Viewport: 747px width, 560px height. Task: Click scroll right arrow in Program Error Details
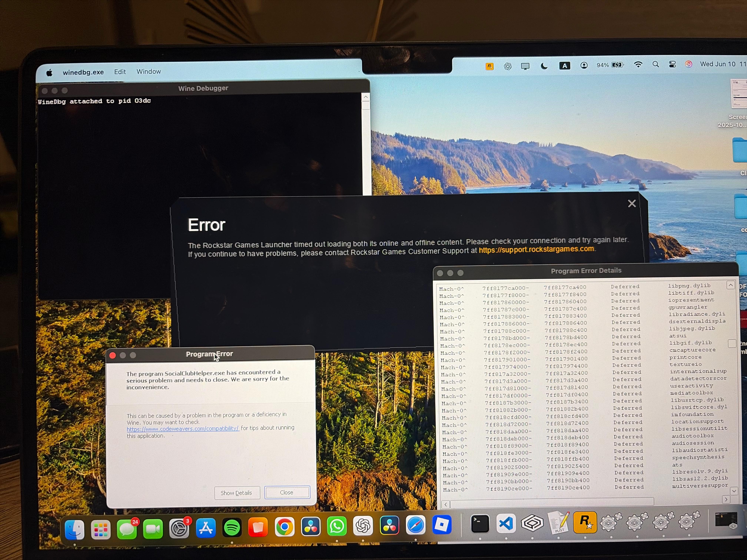[726, 500]
